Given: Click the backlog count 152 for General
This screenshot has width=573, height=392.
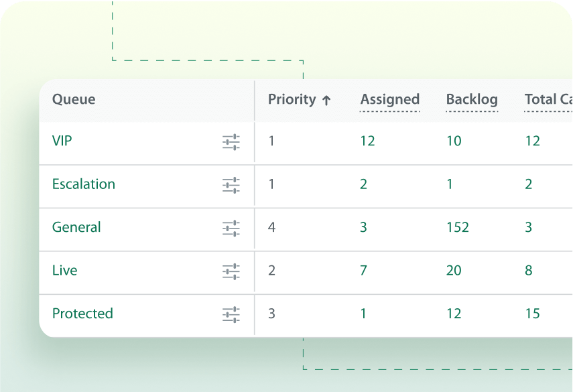Looking at the screenshot, I should click(x=457, y=228).
